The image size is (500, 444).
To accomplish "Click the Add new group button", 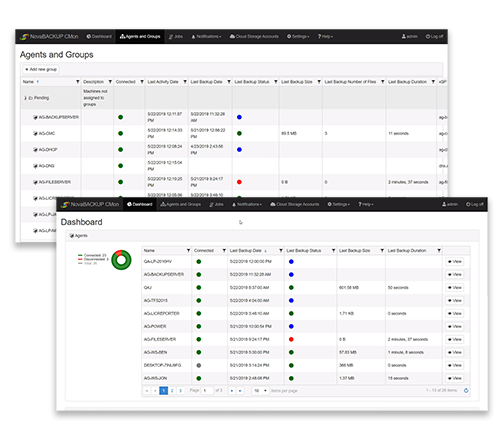I will [41, 69].
